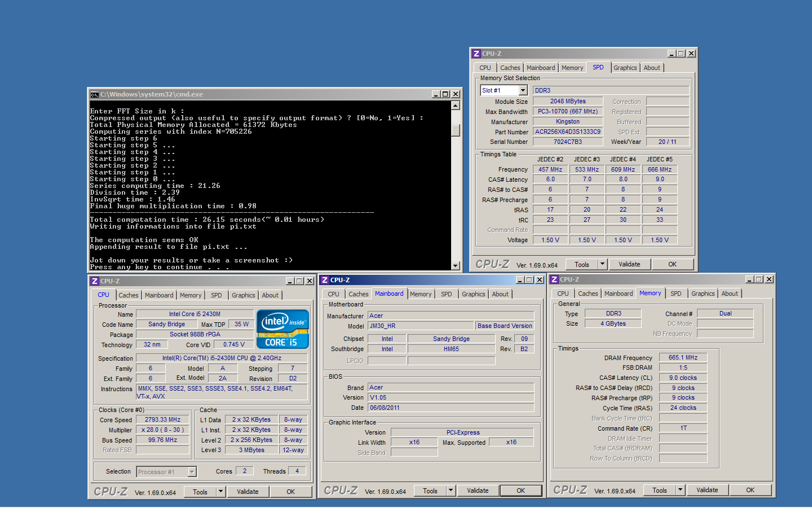Select Mainboard tab in the Memory window
The height and width of the screenshot is (508, 812).
[619, 294]
